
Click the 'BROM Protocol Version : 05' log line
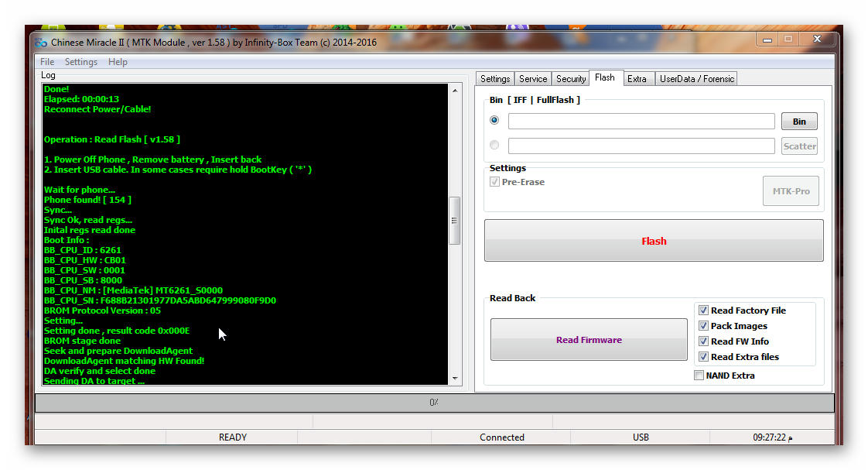pyautogui.click(x=102, y=310)
